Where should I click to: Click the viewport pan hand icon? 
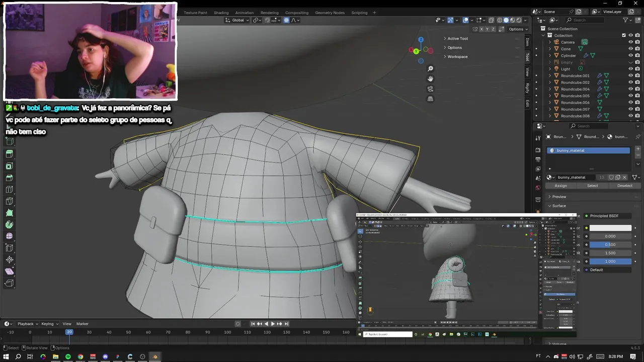[430, 78]
